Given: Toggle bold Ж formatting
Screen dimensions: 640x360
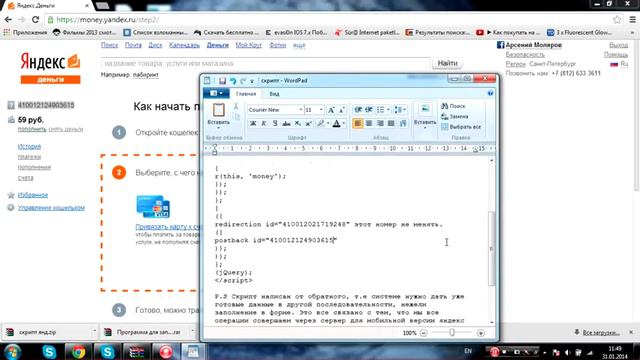Looking at the screenshot, I should click(253, 123).
